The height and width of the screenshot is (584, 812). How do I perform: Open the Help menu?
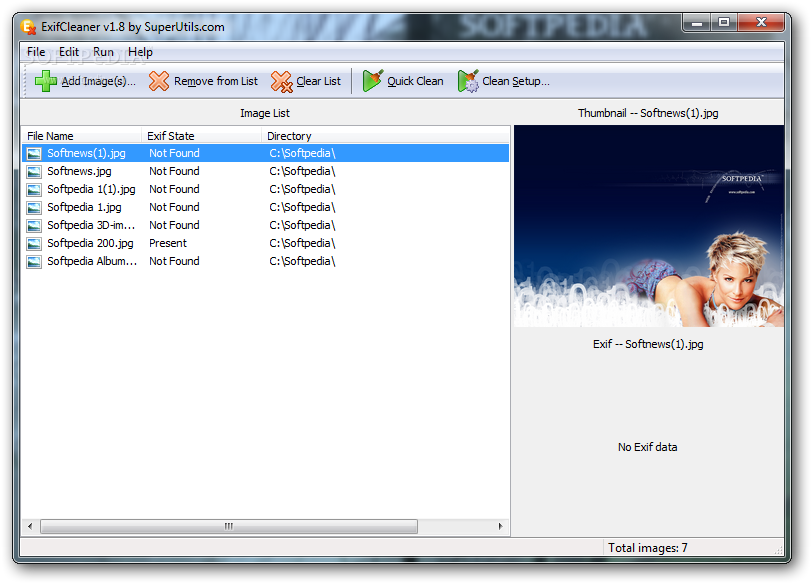point(140,52)
